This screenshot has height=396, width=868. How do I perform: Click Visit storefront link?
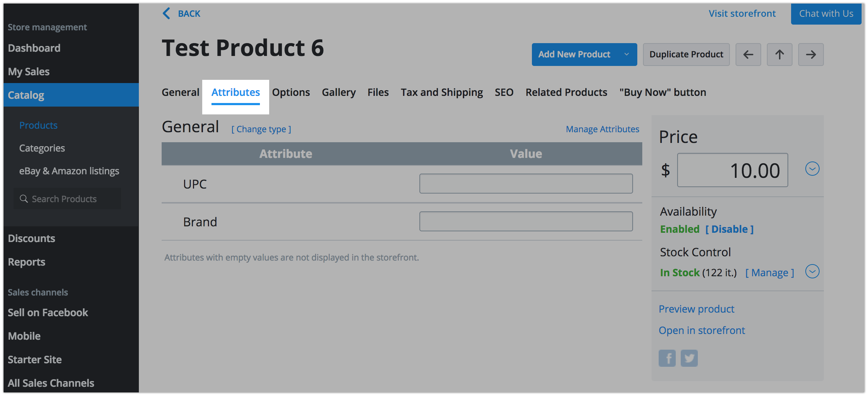(x=742, y=14)
